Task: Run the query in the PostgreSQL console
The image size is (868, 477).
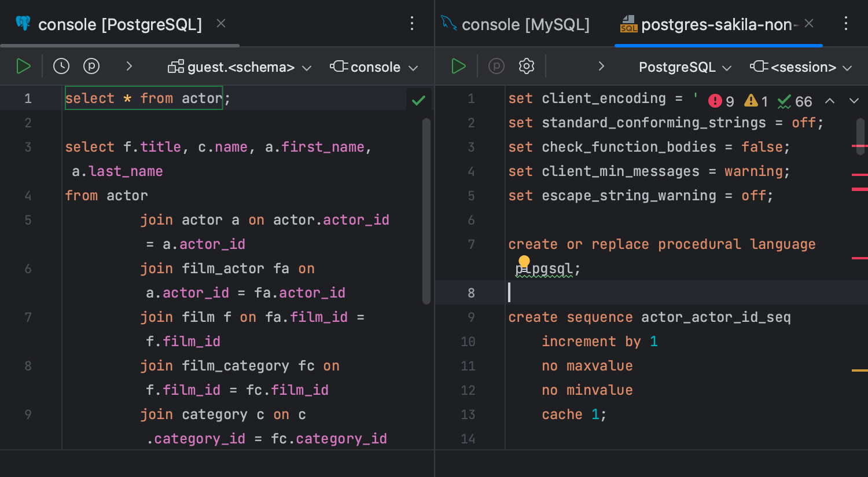Action: pyautogui.click(x=24, y=66)
